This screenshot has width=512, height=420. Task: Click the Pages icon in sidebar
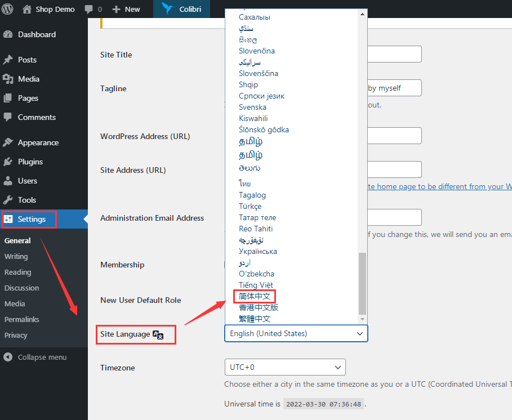8,98
